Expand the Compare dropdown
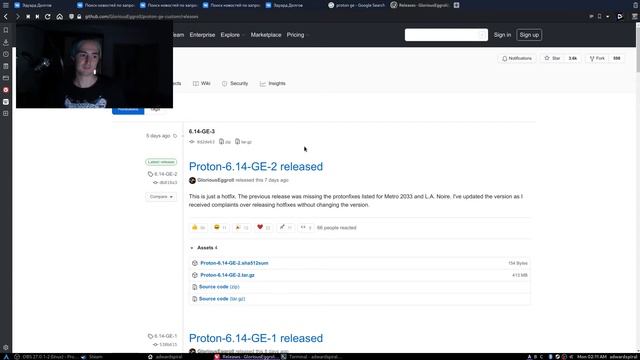This screenshot has height=360, width=640. pos(161,197)
